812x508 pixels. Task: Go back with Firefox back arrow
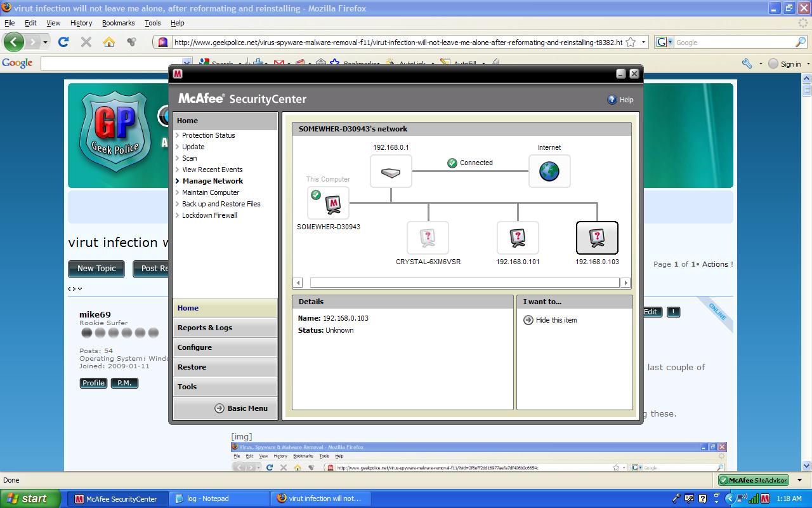point(14,42)
